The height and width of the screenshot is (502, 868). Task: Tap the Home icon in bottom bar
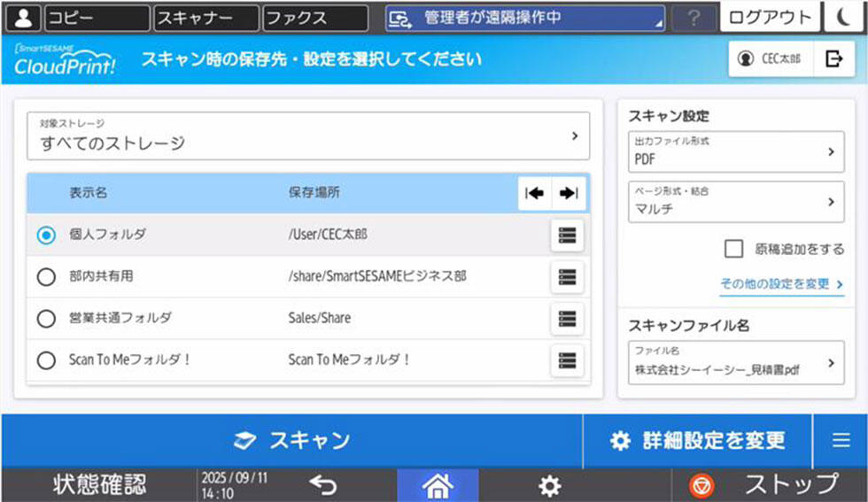pos(438,484)
